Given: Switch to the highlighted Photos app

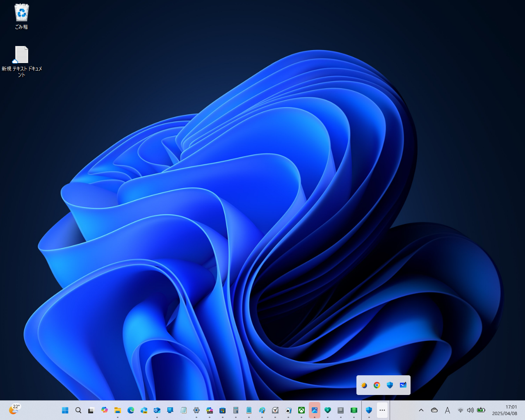Looking at the screenshot, I should tap(315, 410).
